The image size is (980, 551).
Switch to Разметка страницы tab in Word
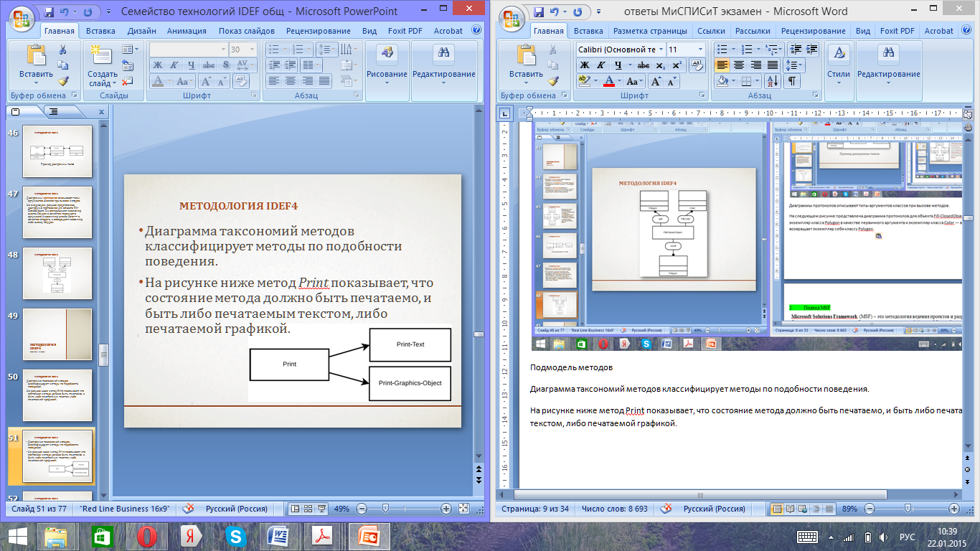point(650,31)
